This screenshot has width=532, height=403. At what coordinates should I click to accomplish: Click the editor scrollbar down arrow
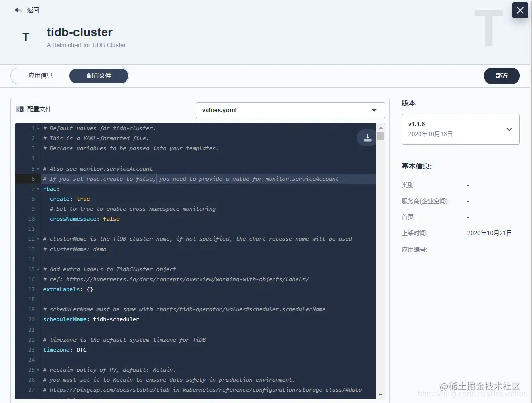[x=381, y=395]
